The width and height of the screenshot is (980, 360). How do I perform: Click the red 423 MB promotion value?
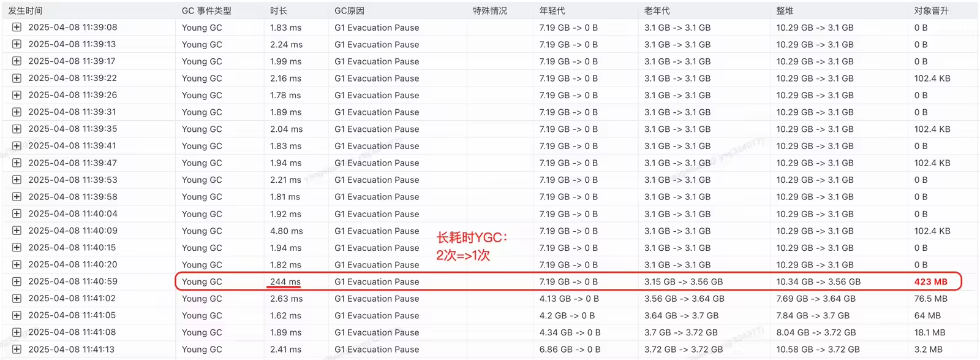pyautogui.click(x=930, y=281)
